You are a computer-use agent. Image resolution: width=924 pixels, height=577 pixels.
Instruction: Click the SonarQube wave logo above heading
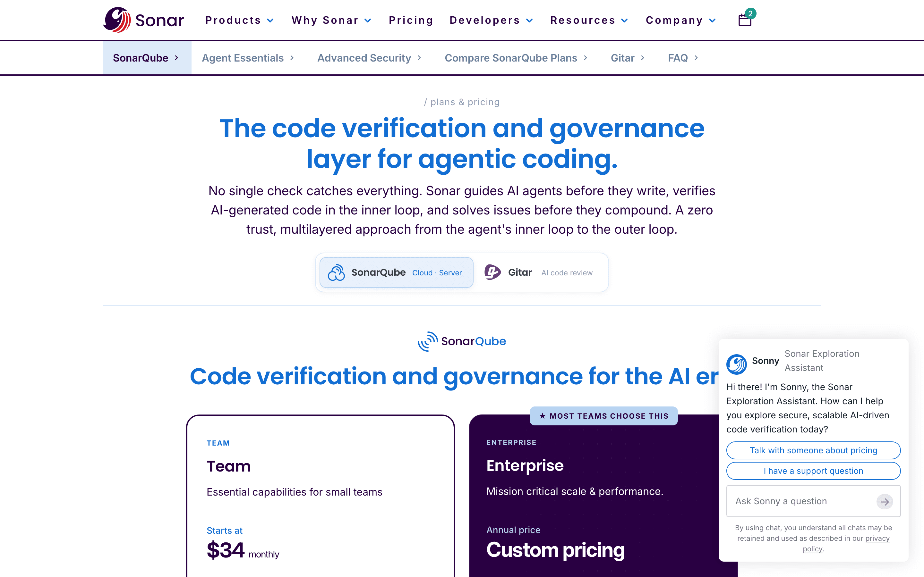(428, 341)
